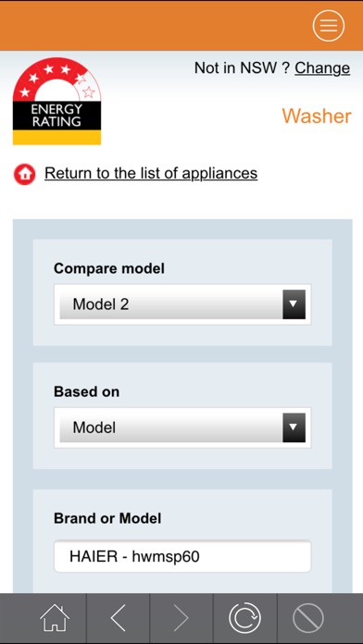363x644 pixels.
Task: Reload the page with the refresh icon
Action: tap(245, 618)
